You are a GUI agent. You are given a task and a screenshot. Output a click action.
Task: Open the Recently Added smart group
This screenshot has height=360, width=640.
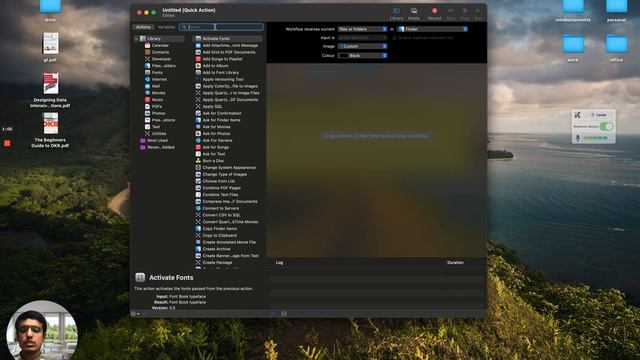pyautogui.click(x=157, y=147)
